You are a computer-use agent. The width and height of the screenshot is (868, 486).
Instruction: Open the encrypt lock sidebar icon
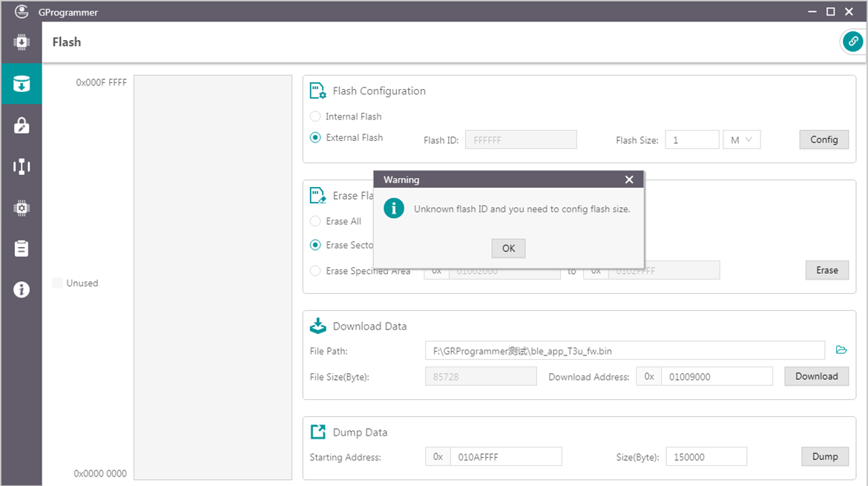click(22, 125)
